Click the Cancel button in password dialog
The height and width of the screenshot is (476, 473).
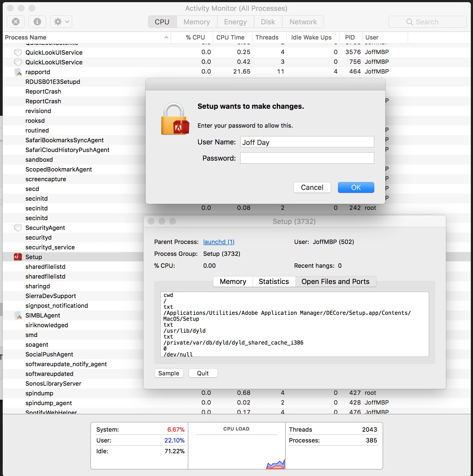pos(312,187)
